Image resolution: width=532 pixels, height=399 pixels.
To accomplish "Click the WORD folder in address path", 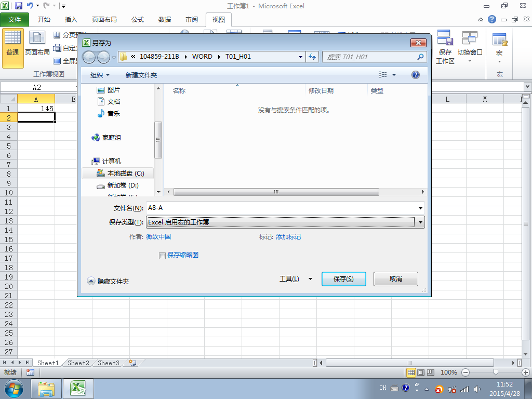I will coord(202,57).
